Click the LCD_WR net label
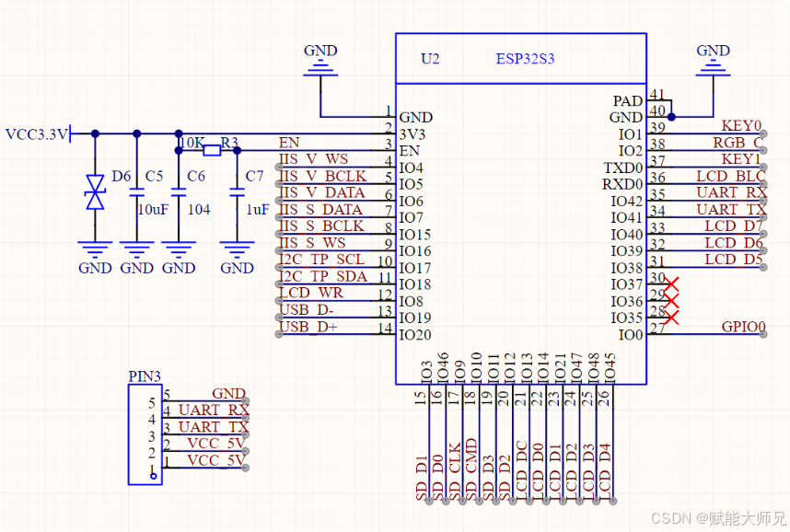 [x=311, y=293]
